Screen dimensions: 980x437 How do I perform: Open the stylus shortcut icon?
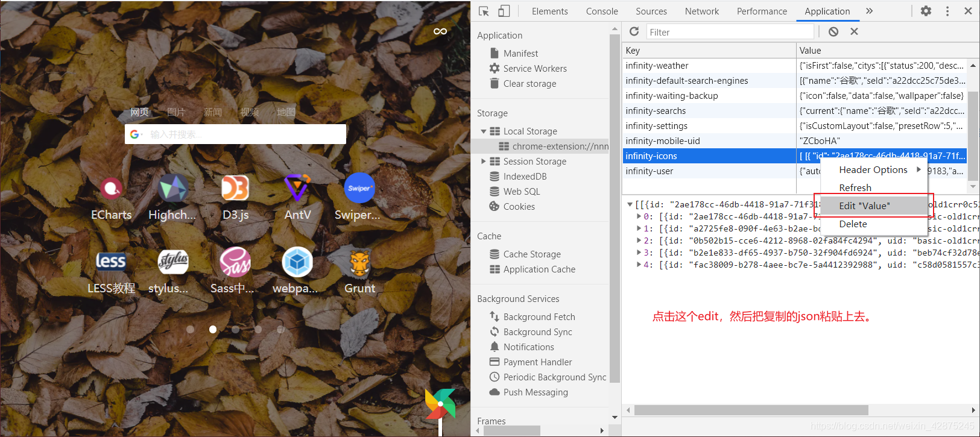point(173,262)
